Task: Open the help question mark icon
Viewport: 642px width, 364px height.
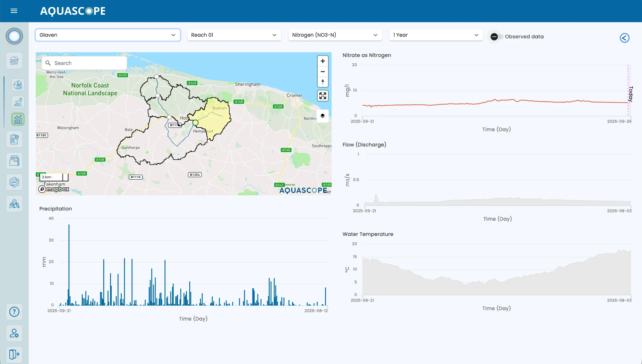Action: click(x=14, y=312)
